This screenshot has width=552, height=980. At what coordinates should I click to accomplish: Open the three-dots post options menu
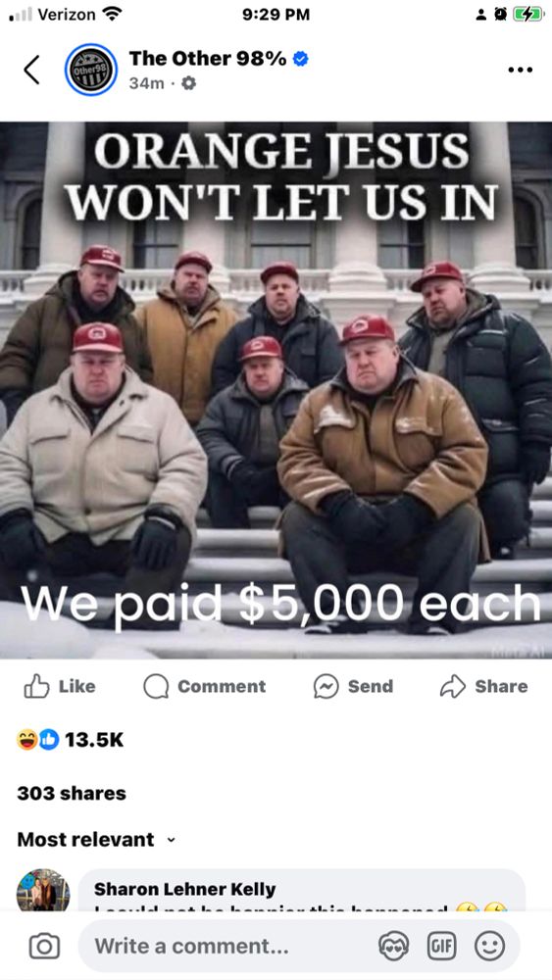coord(520,70)
